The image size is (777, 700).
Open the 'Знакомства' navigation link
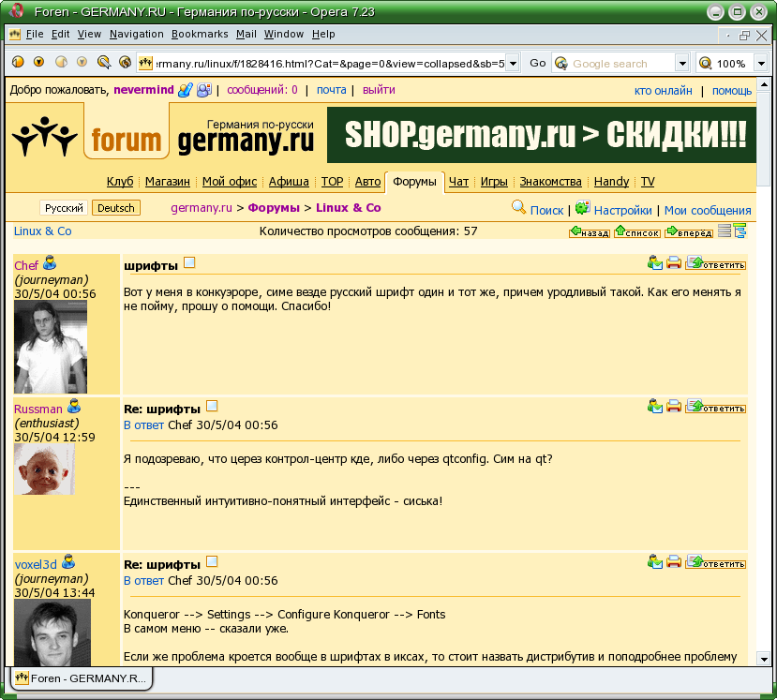coord(550,182)
